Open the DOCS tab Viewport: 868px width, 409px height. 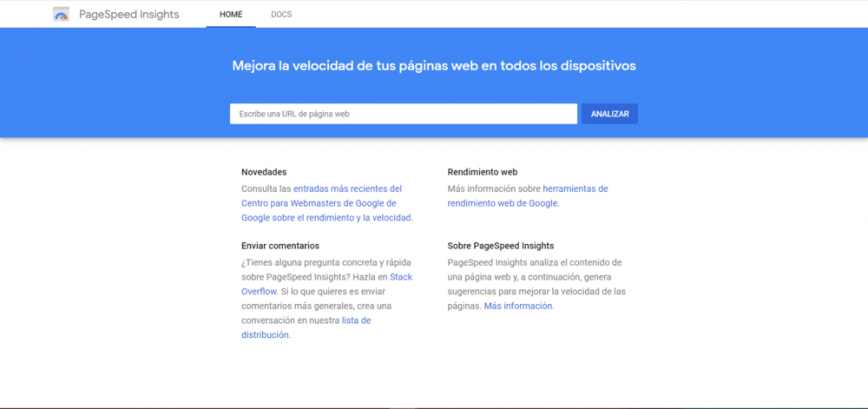[x=281, y=15]
